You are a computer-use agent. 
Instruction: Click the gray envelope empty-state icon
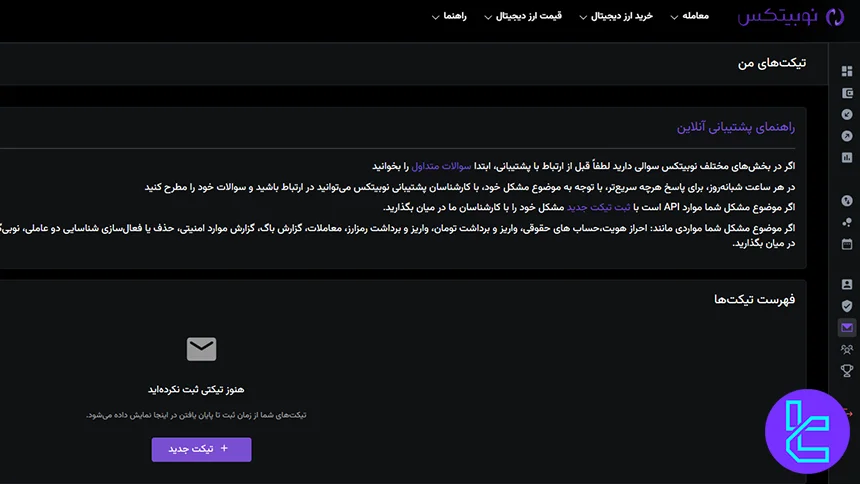pyautogui.click(x=201, y=349)
